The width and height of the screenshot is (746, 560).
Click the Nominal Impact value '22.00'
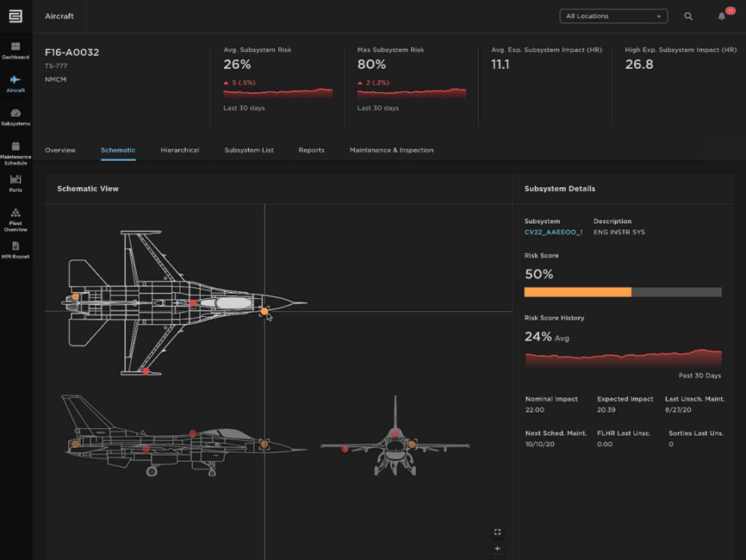point(535,410)
